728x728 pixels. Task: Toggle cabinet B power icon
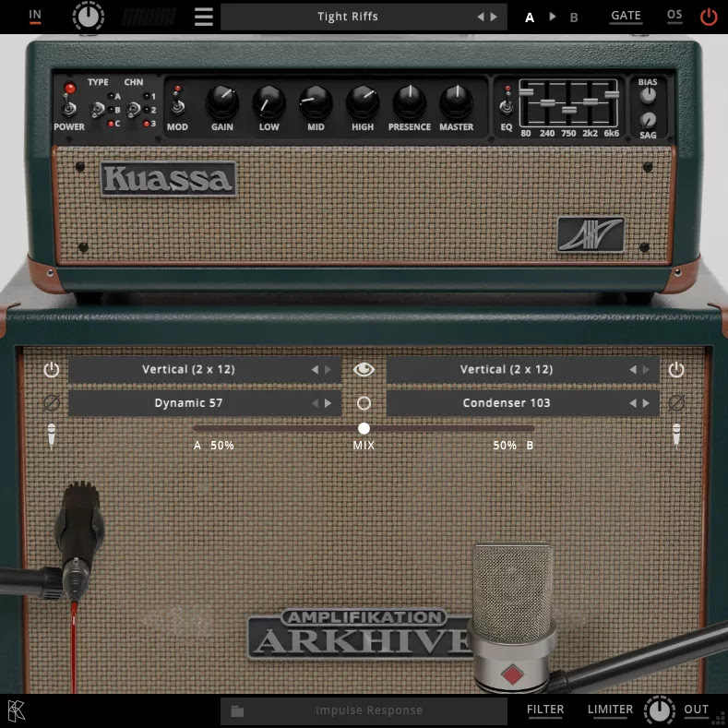(x=676, y=370)
